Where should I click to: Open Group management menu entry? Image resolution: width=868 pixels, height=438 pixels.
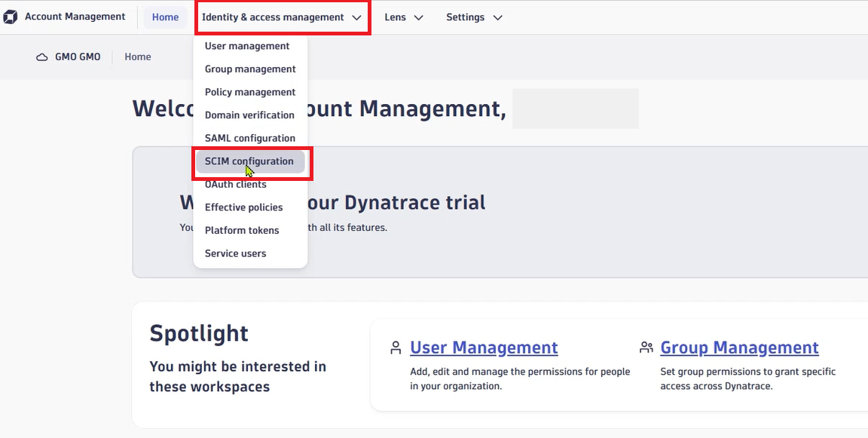tap(250, 69)
